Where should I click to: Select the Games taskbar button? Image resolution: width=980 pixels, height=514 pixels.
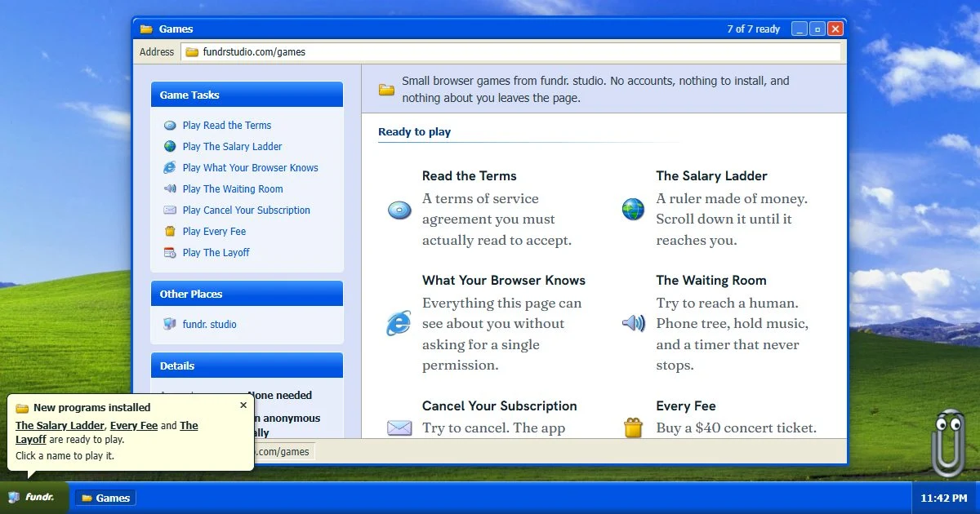click(x=105, y=498)
